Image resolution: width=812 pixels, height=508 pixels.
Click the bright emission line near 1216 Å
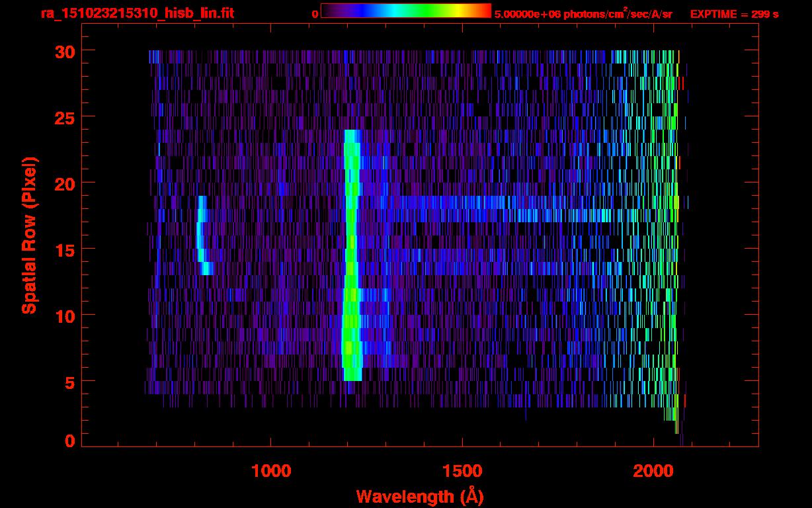tap(352, 255)
